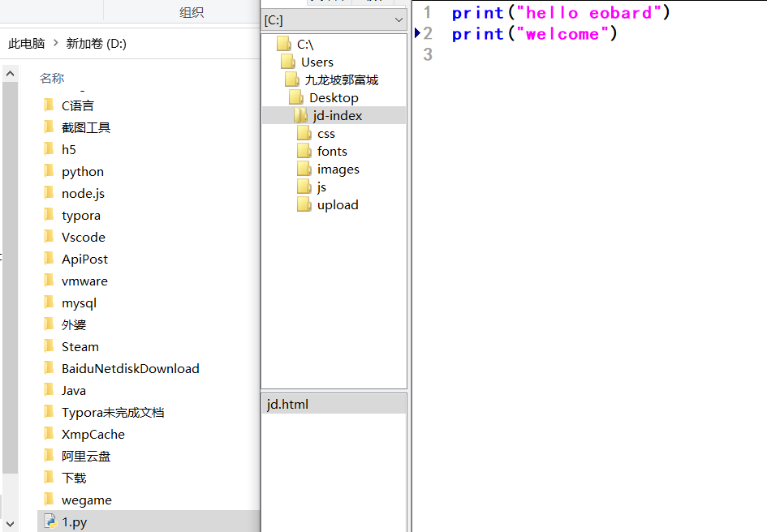The image size is (767, 532).
Task: Click the css folder icon
Action: pos(304,133)
